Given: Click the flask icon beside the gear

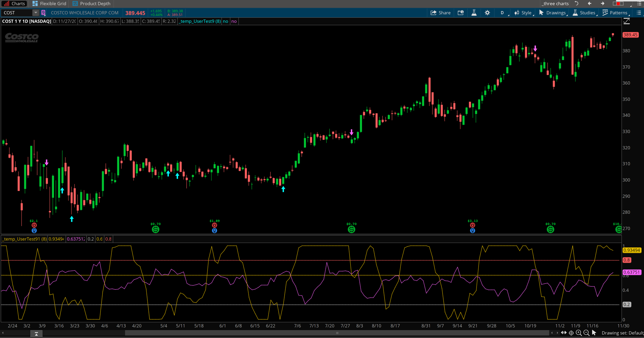Looking at the screenshot, I should point(474,13).
